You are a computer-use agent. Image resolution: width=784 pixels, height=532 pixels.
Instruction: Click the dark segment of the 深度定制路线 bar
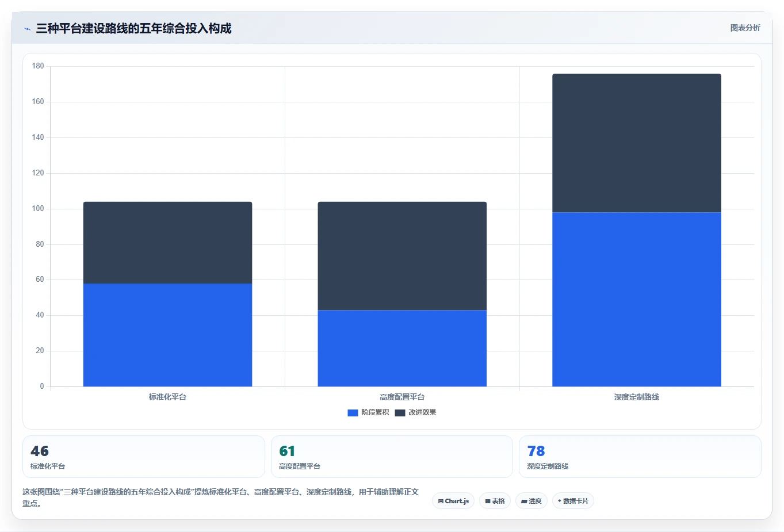(637, 143)
